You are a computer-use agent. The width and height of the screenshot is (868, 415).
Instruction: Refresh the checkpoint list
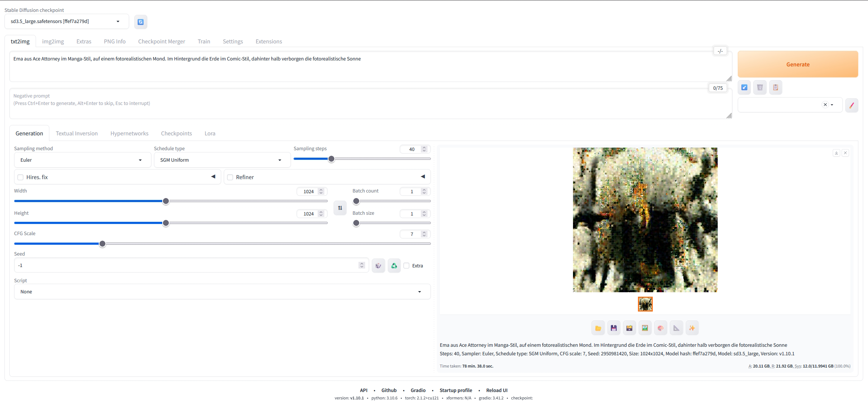(x=141, y=22)
